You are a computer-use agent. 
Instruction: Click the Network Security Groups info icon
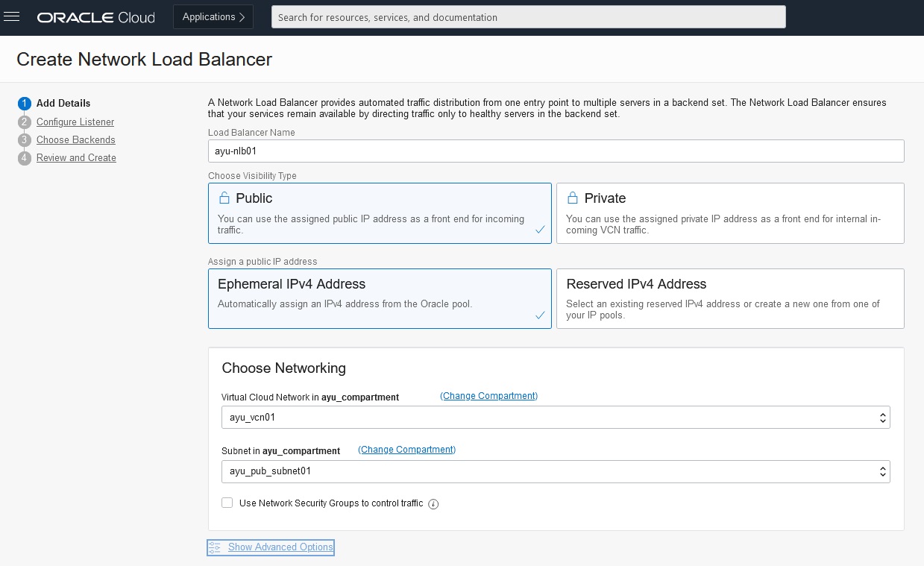tap(433, 504)
